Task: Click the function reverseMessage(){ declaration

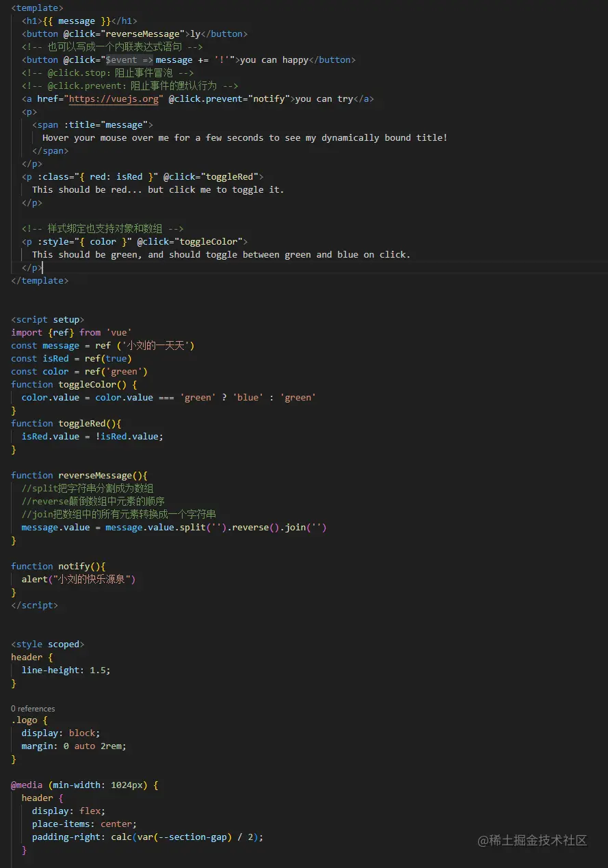Action: (x=79, y=475)
